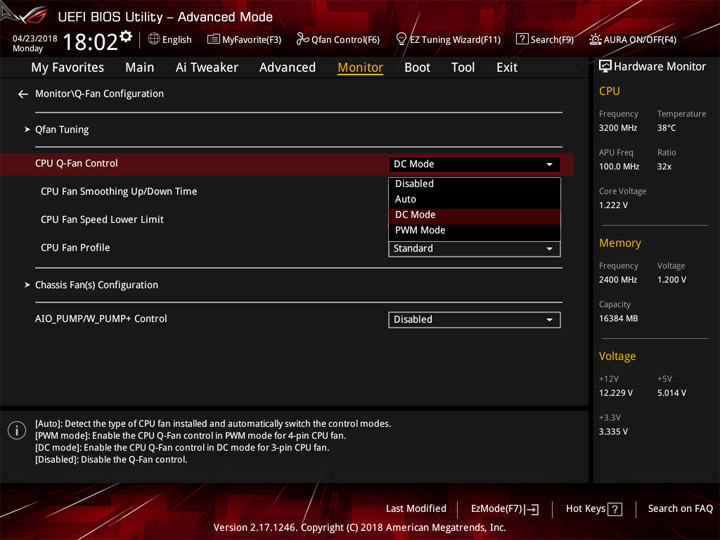Click the +3.3V 3.335 V reading

613,432
